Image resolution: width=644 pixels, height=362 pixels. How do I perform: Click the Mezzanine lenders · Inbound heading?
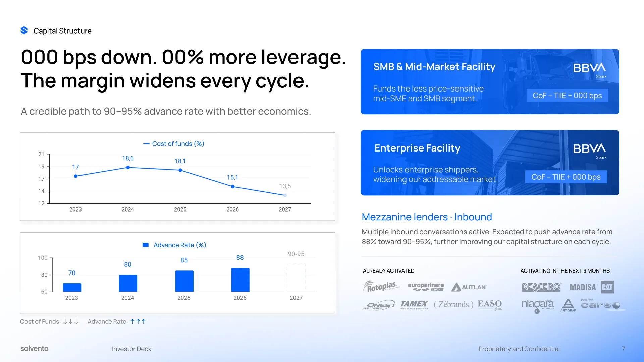tap(427, 217)
